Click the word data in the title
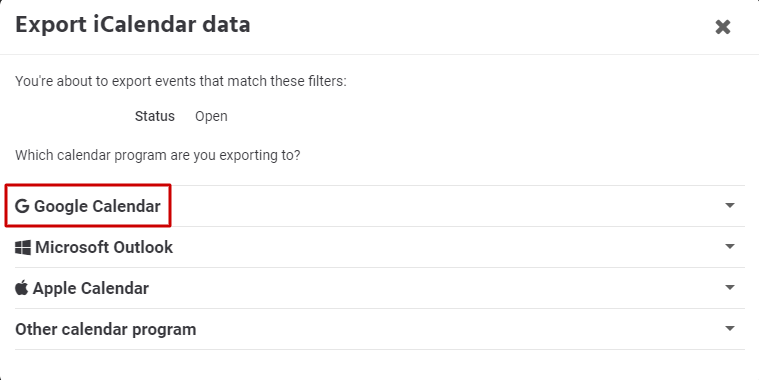This screenshot has width=759, height=380. pos(226,24)
